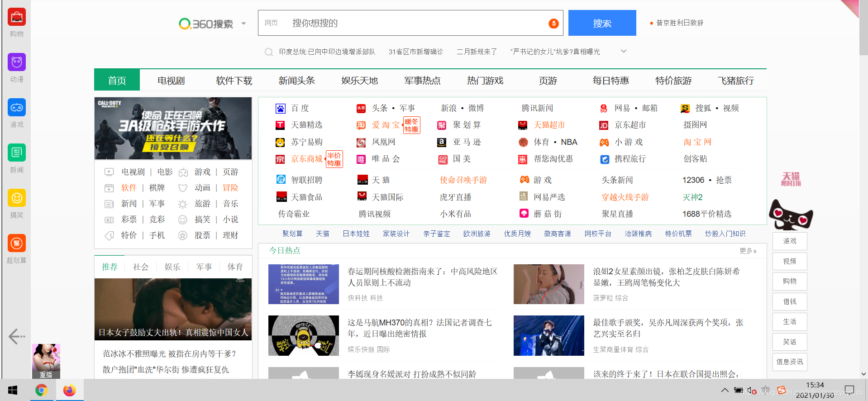
Task: Open the 聚划算 link in bottom row
Action: [292, 234]
